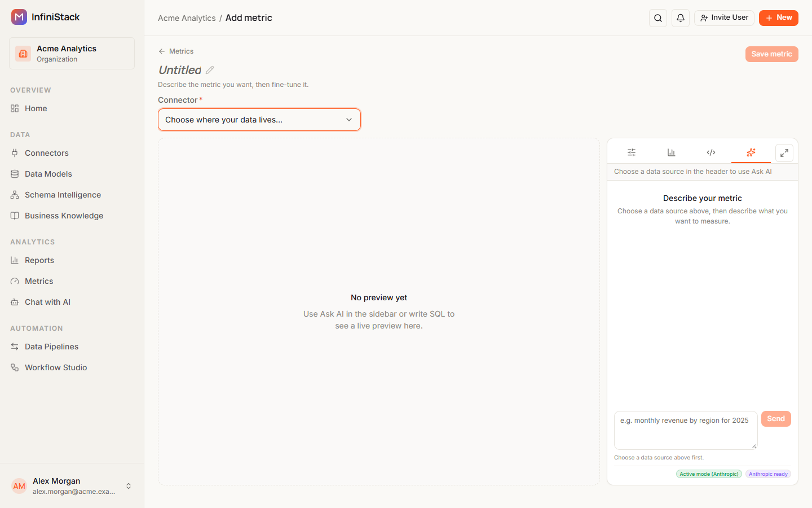Open Data Pipelines page
Viewport: 812px width, 508px height.
tap(72, 347)
